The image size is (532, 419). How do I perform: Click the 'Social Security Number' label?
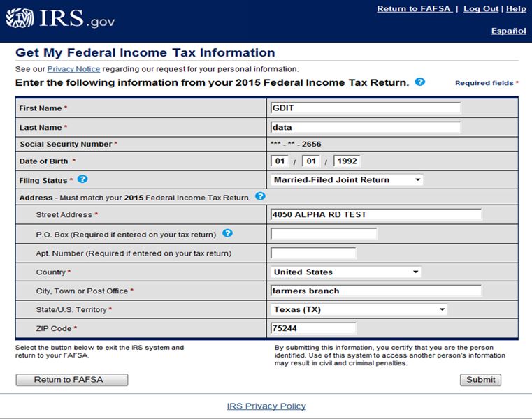click(x=66, y=144)
